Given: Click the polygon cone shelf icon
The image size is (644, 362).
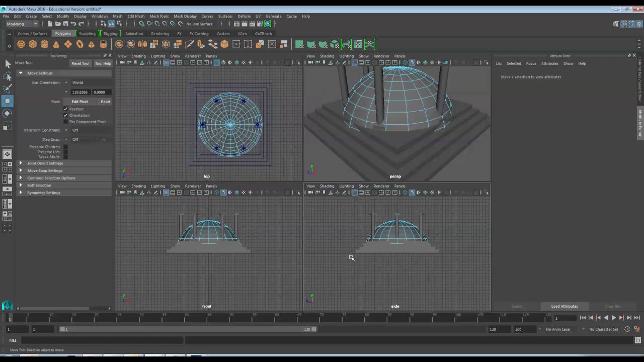Looking at the screenshot, I should click(56, 44).
